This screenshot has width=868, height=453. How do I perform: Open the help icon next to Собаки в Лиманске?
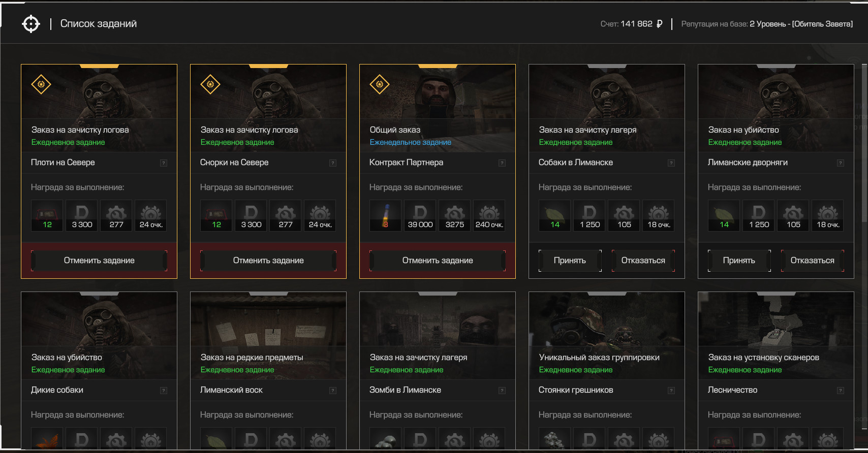tap(671, 163)
